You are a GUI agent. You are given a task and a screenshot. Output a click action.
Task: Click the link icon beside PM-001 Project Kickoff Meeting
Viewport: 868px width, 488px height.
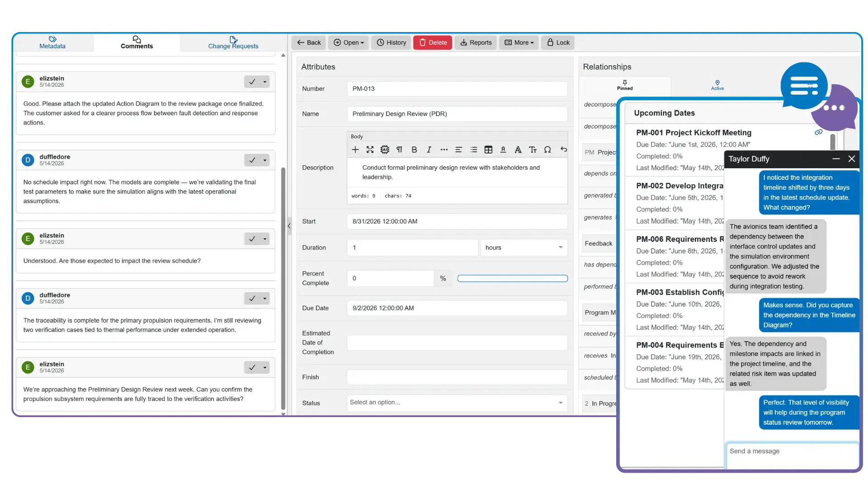tap(818, 132)
